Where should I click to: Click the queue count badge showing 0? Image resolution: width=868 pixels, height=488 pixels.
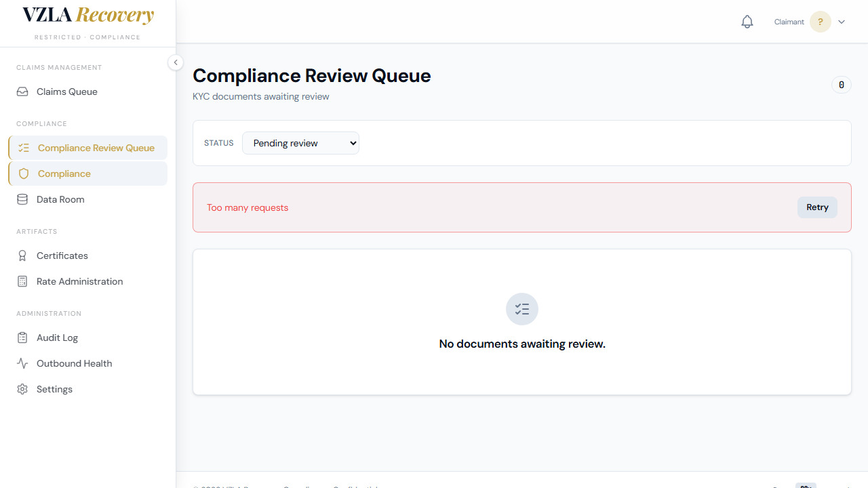point(842,85)
